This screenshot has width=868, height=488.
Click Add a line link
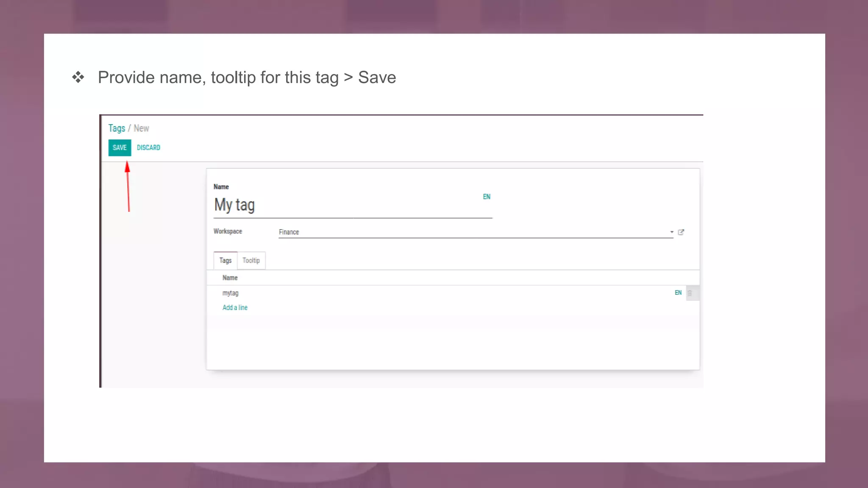(x=235, y=308)
